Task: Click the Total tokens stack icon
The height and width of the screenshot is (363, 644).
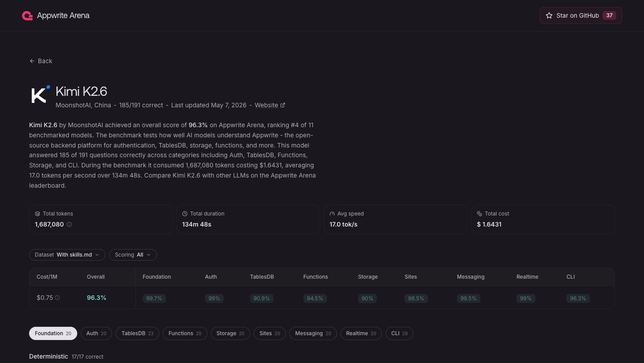Action: tap(37, 214)
